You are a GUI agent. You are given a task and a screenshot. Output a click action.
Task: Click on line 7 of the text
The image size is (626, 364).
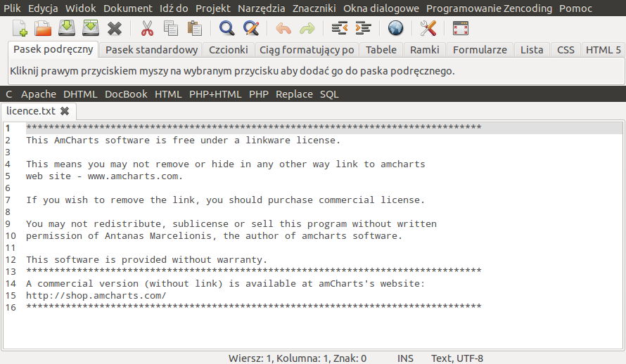(225, 200)
